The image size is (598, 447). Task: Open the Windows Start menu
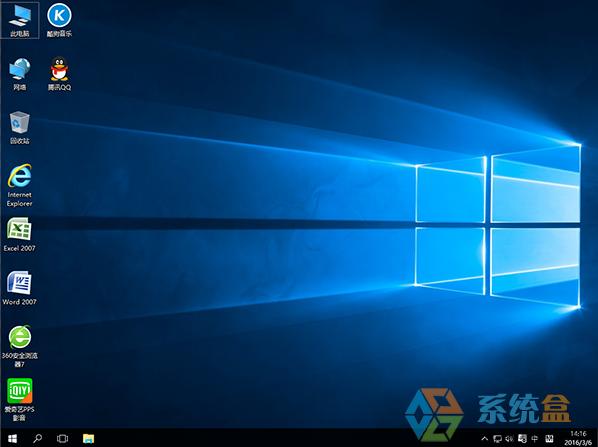(x=12, y=438)
